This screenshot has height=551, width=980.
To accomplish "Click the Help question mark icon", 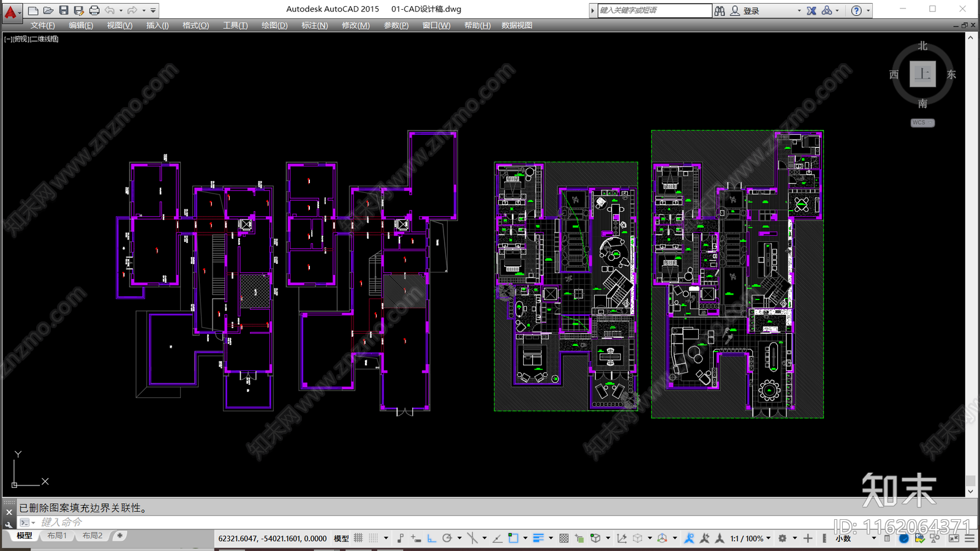I will coord(856,10).
